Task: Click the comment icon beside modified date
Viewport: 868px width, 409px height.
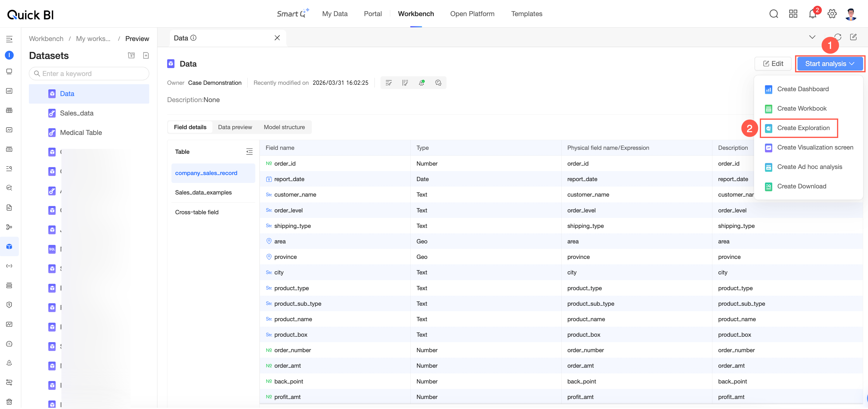Action: coord(438,83)
